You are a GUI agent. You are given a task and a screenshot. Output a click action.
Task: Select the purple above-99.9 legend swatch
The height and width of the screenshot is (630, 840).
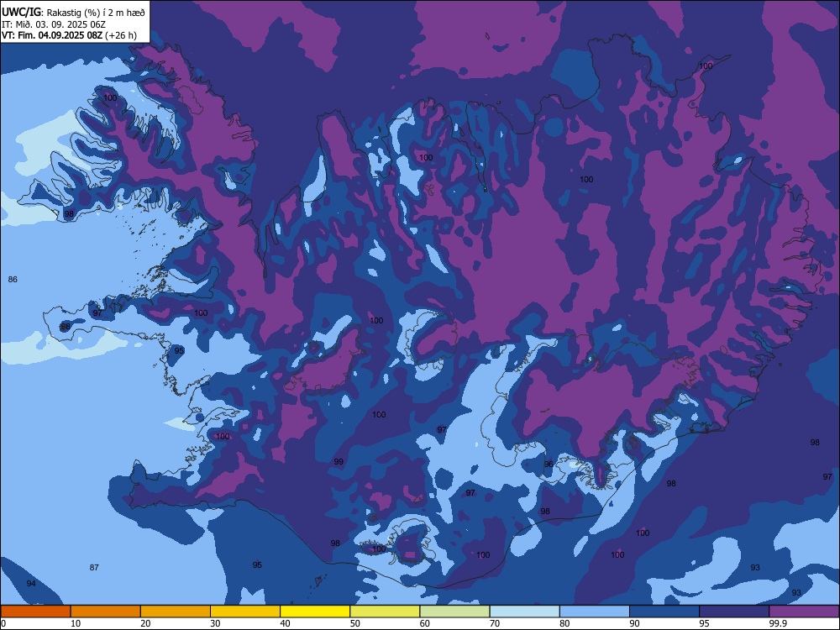coord(804,612)
